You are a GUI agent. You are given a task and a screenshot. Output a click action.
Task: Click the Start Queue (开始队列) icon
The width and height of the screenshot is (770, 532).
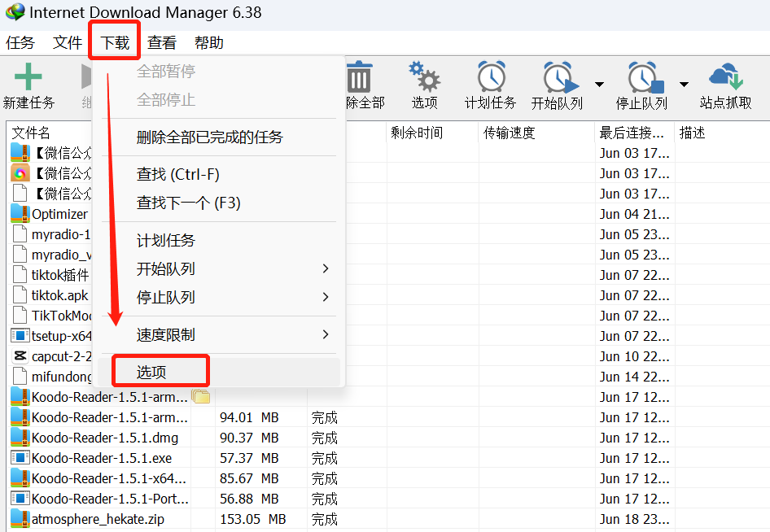click(x=560, y=77)
